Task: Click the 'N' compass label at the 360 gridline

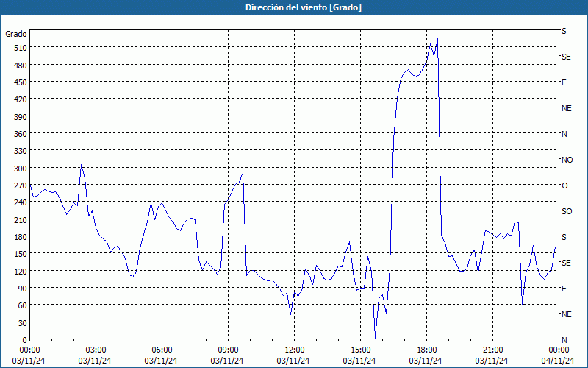Action: point(564,134)
